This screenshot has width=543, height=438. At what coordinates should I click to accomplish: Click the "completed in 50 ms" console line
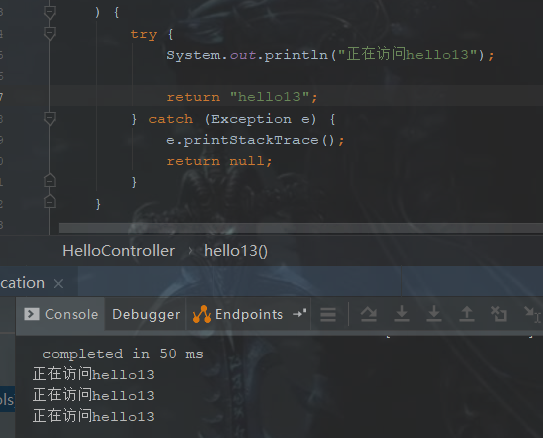[x=123, y=354]
